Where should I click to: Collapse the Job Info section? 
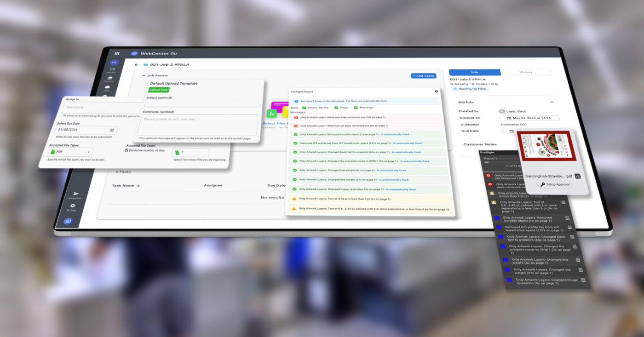click(552, 102)
